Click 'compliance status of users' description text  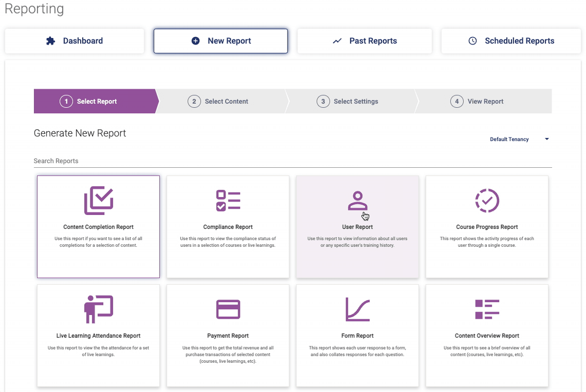pos(228,242)
